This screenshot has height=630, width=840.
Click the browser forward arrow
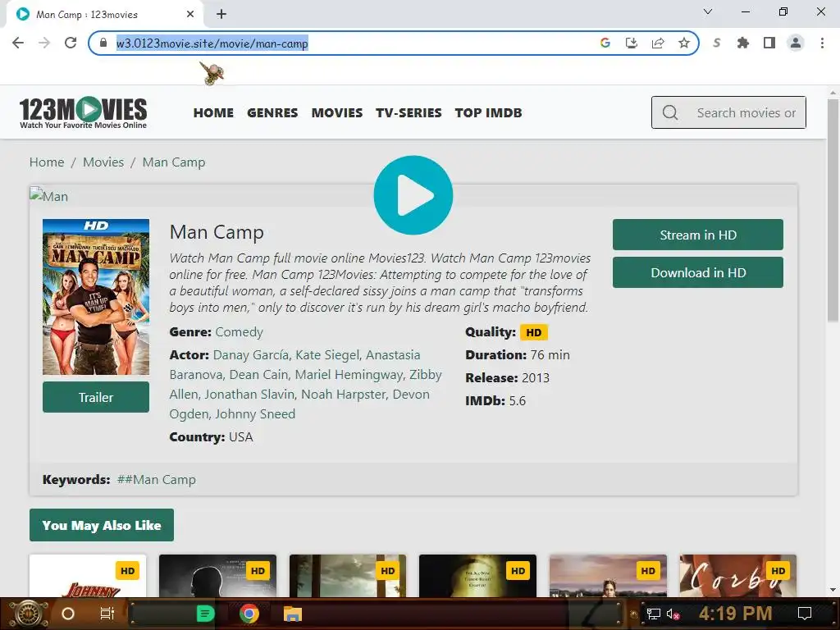click(x=44, y=43)
